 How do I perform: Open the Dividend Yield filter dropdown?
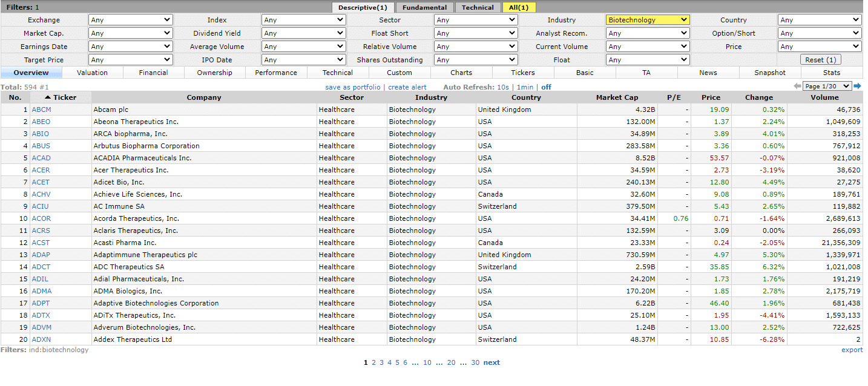303,33
